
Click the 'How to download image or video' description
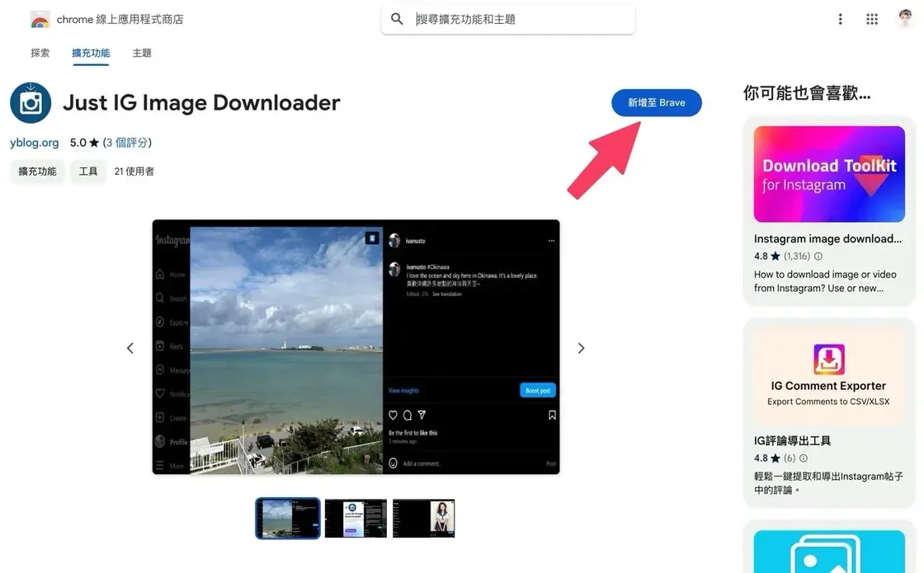[825, 281]
